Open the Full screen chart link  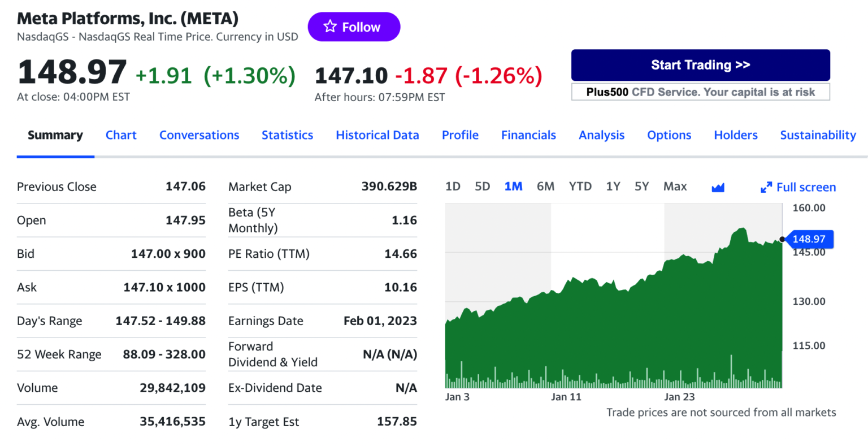[x=798, y=187]
